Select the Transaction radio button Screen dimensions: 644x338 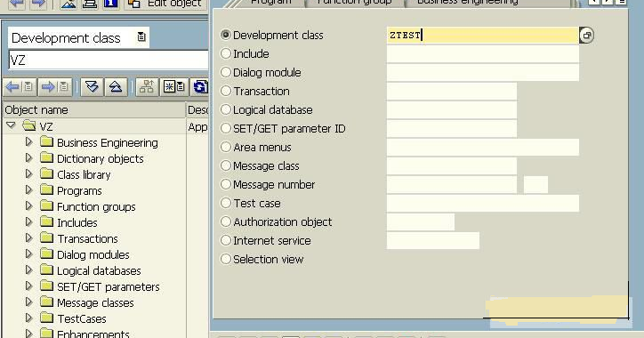[x=226, y=91]
